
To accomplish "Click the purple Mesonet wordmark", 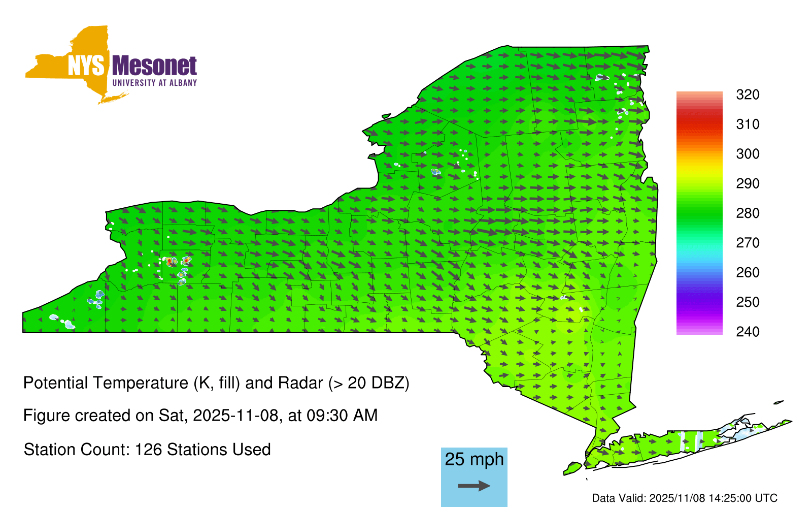I will [154, 66].
